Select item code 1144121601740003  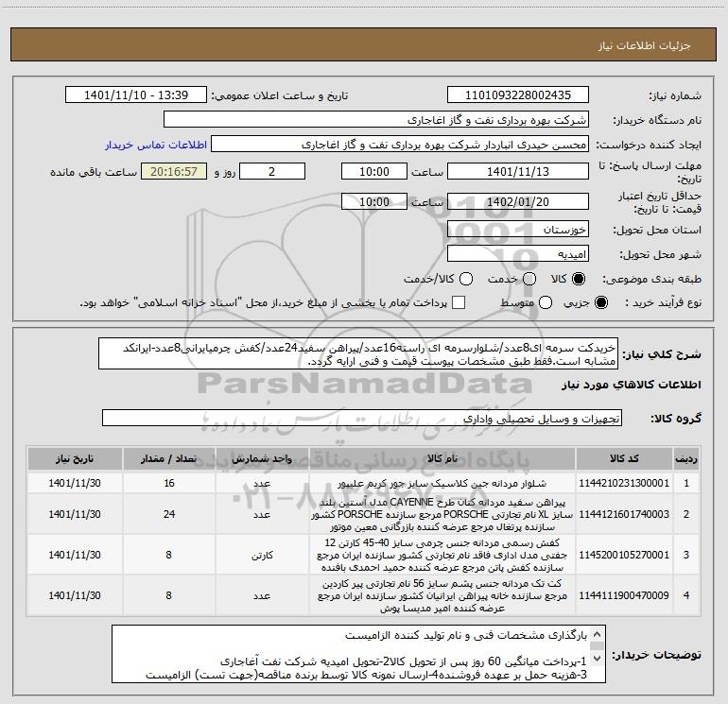(624, 514)
